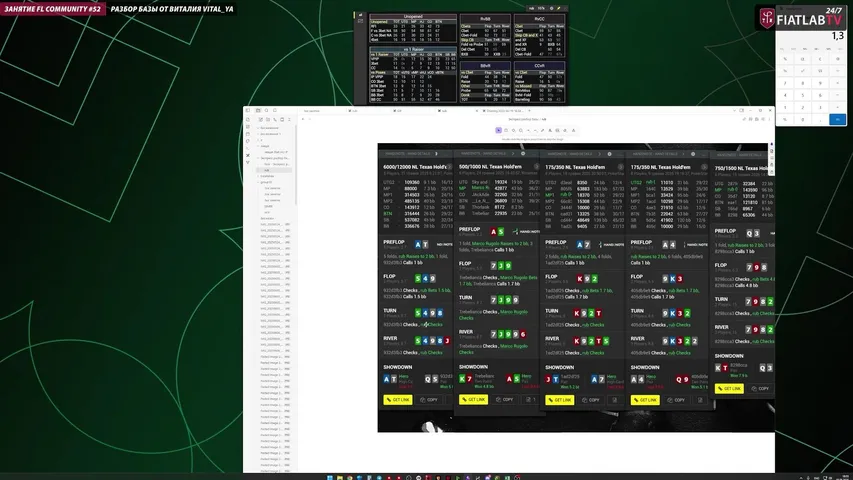Select the line tool in drawing toolbar
Image resolution: width=853 pixels, height=480 pixels.
(535, 130)
